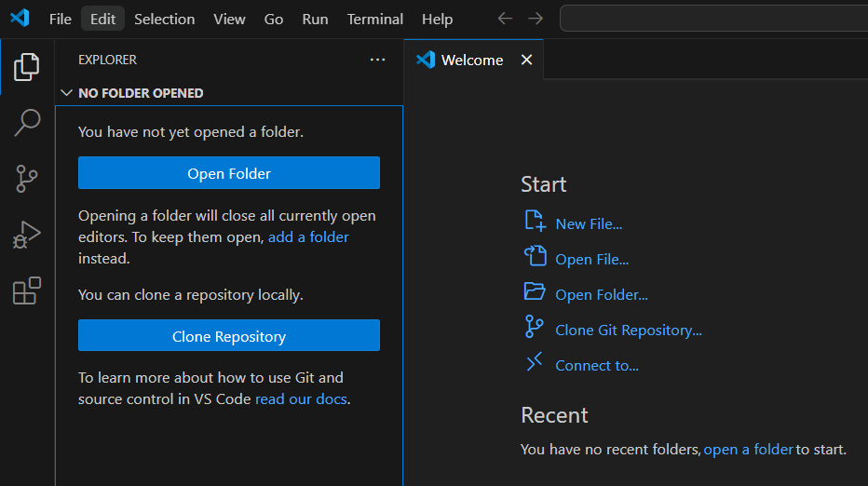The image size is (868, 486).
Task: Open the Search view in activity bar
Action: (27, 122)
